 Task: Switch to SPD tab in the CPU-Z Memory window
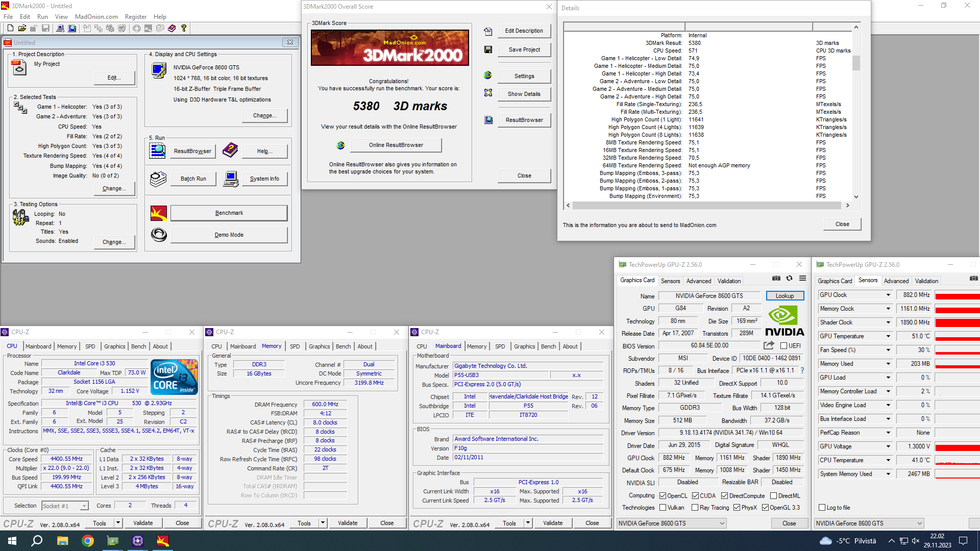pos(295,346)
